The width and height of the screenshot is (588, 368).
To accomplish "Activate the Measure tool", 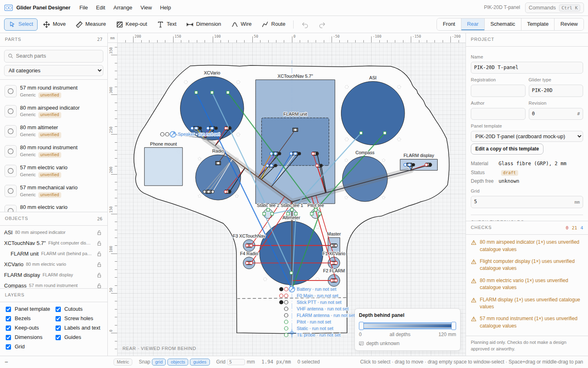I will click(91, 24).
